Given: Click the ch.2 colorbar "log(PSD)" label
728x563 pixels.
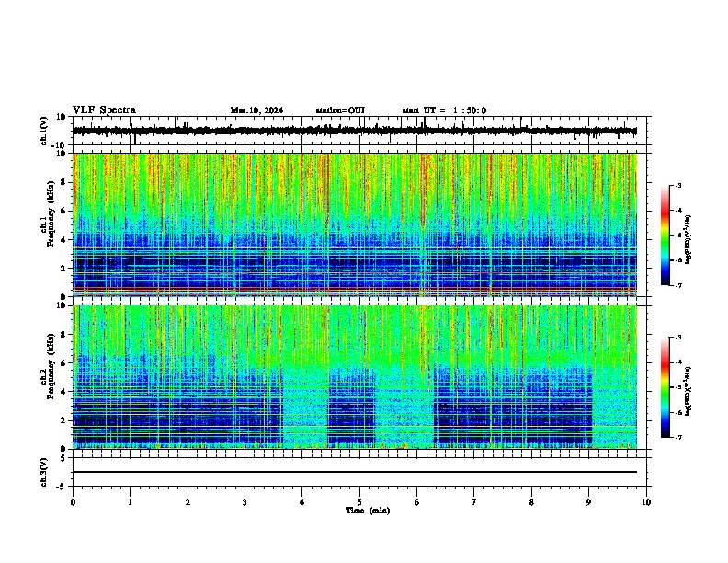Looking at the screenshot, I should 688,391.
